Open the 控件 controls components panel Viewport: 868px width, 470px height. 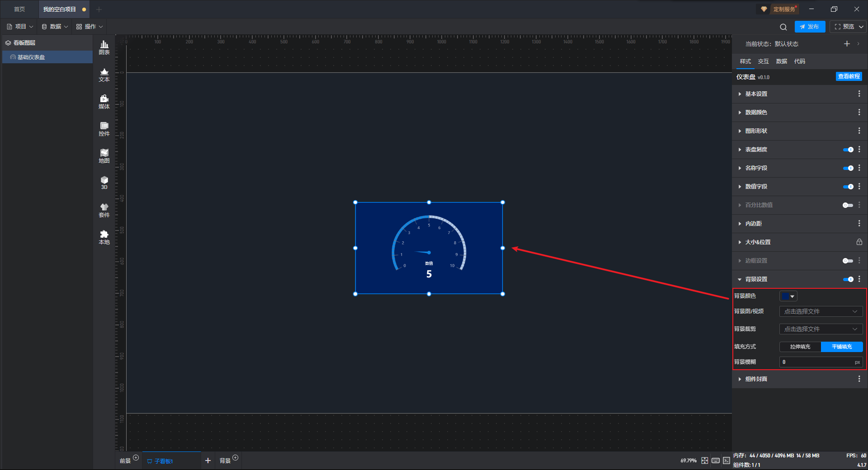point(104,129)
